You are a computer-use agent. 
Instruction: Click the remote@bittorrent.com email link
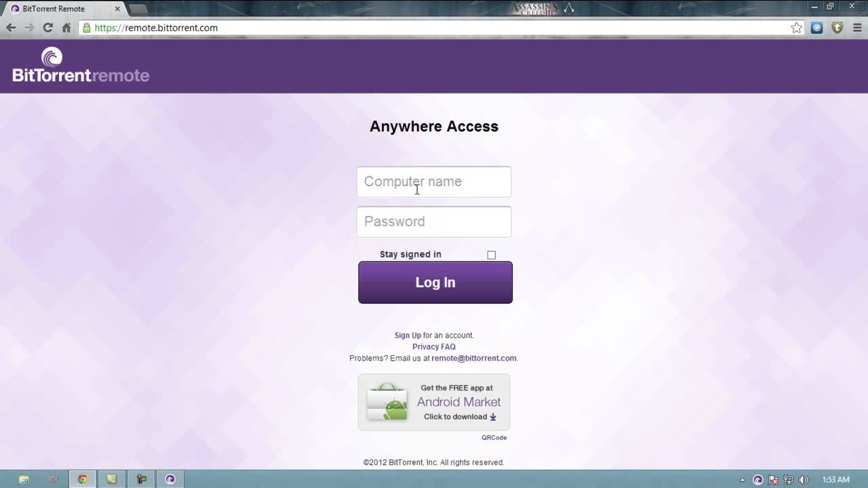click(x=474, y=359)
